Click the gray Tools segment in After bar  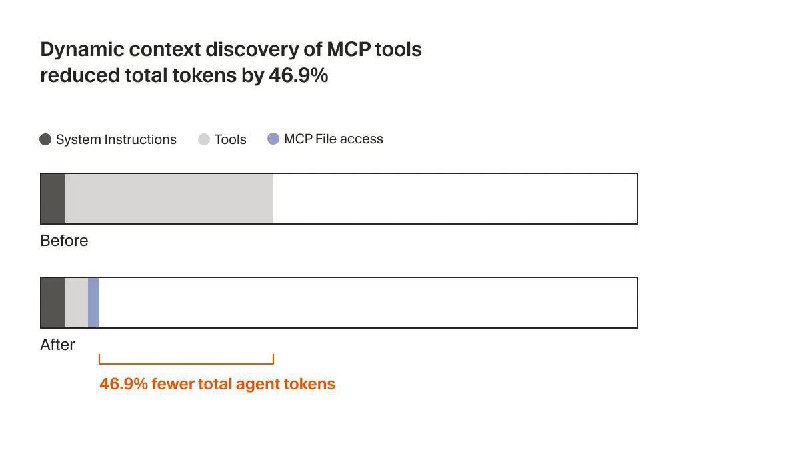tap(76, 303)
